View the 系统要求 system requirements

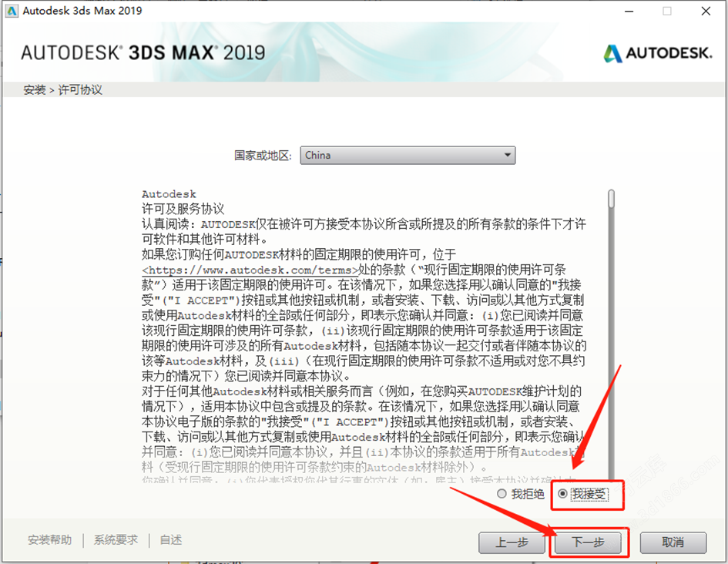click(x=116, y=540)
